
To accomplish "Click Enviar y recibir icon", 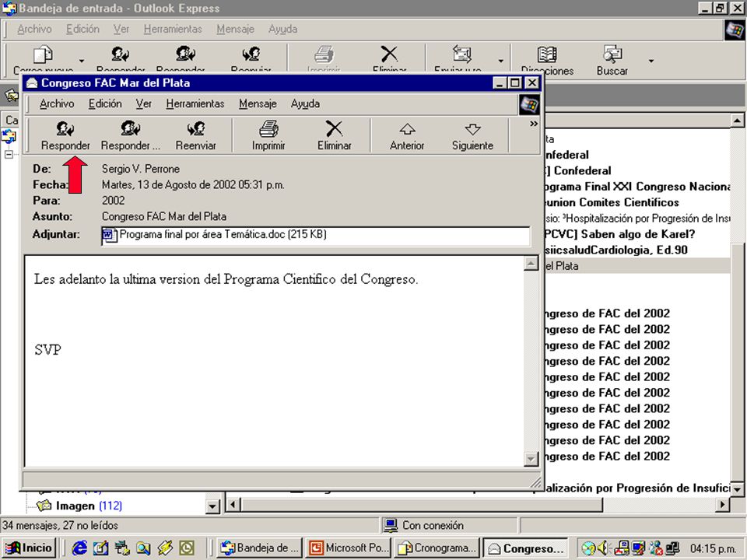I will [461, 54].
